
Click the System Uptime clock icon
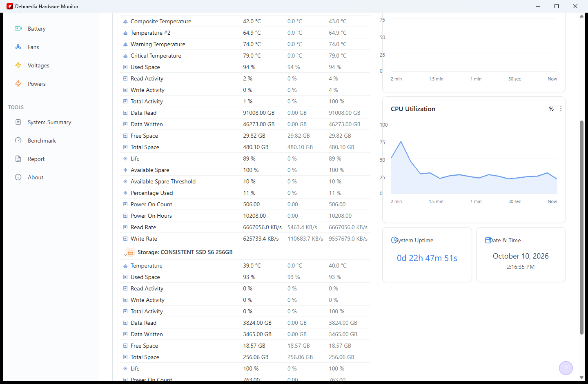[394, 240]
